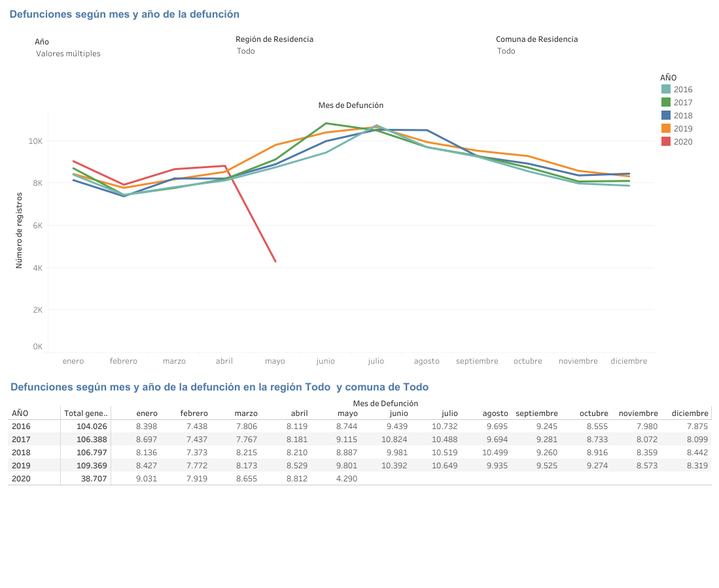
Task: Click the diciembre column header in table
Action: (690, 413)
